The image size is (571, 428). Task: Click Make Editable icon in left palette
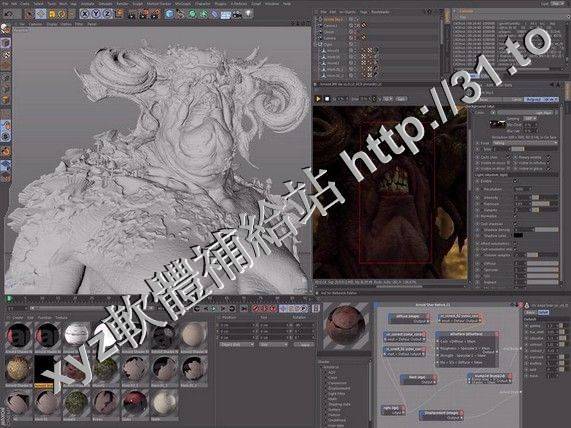pos(5,29)
